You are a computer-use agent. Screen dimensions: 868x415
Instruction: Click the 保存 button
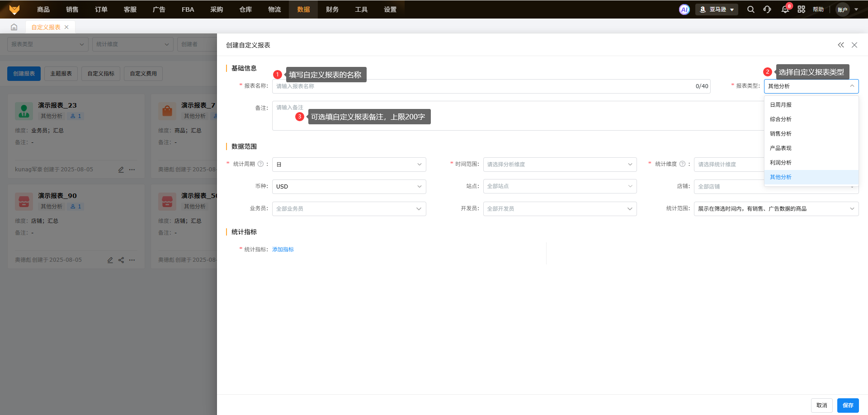click(848, 406)
